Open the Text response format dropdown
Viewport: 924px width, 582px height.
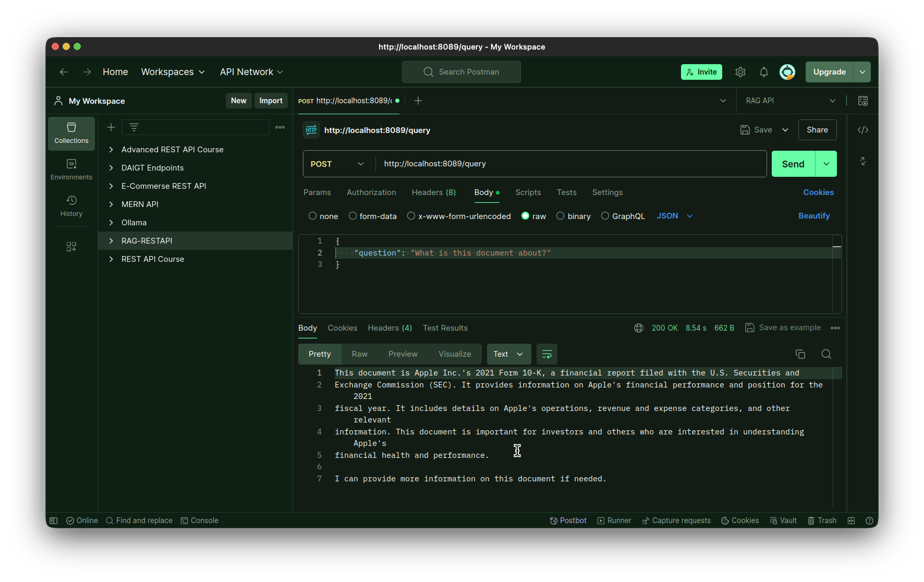[509, 354]
